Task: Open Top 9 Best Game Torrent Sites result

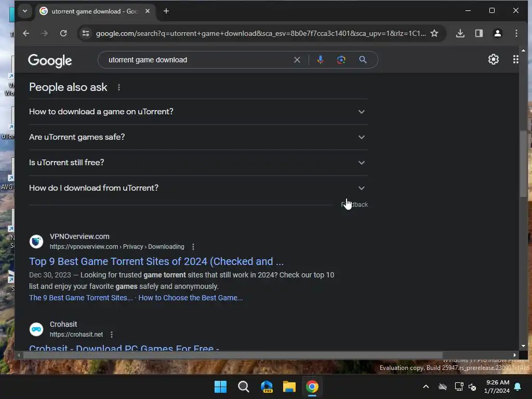Action: click(156, 262)
